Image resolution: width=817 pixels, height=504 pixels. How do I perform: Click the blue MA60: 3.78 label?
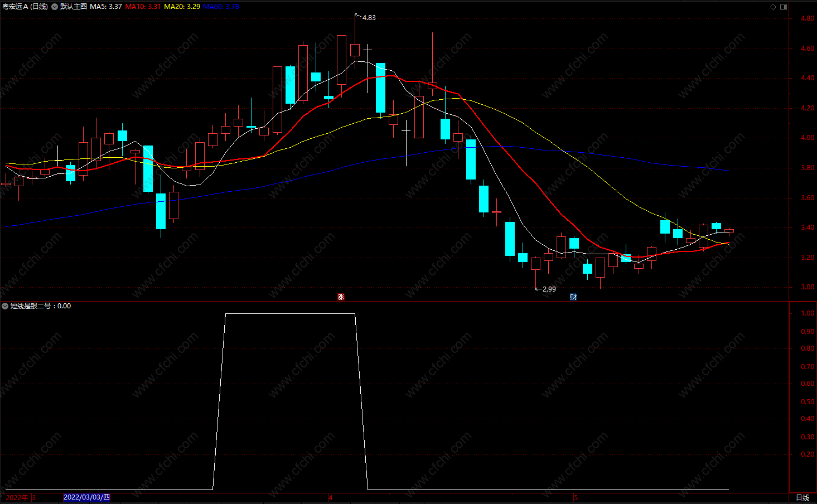coord(221,7)
